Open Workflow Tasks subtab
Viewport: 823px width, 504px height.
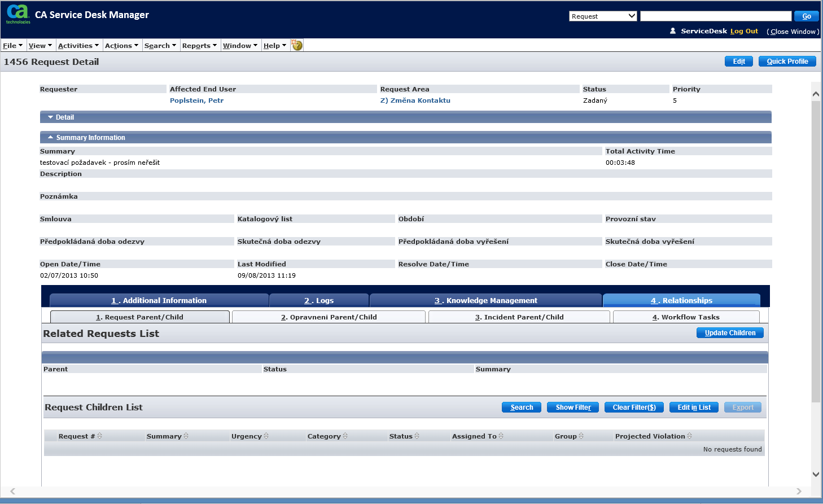(686, 317)
